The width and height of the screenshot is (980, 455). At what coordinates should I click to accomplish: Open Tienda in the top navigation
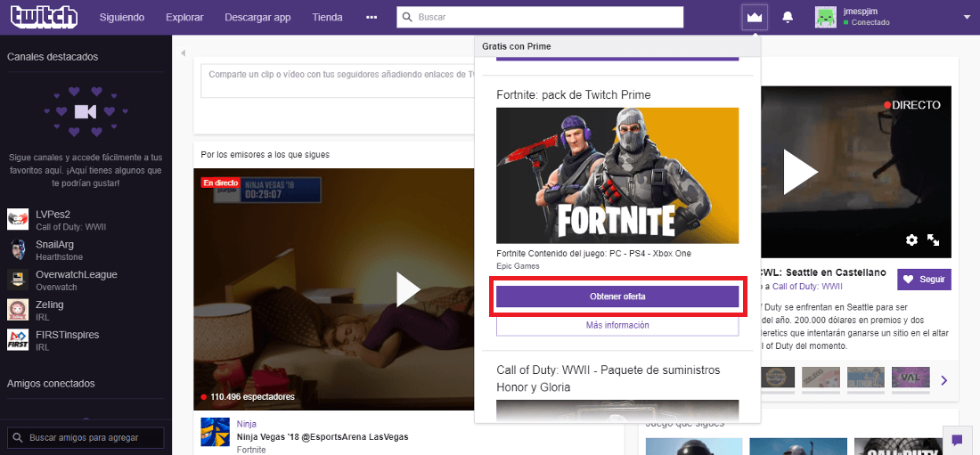coord(328,18)
